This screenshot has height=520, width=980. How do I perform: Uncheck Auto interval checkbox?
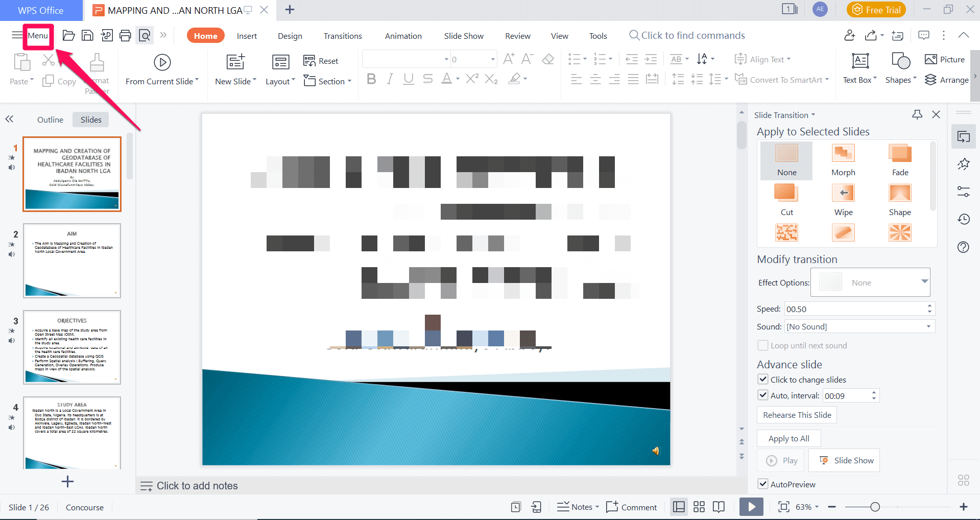tap(763, 395)
